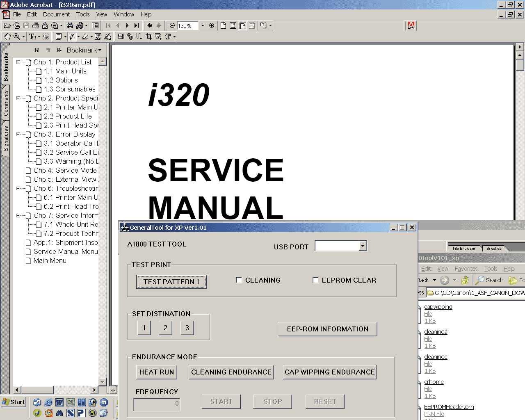
Task: Click the Find binoculars icon
Action: (x=70, y=25)
